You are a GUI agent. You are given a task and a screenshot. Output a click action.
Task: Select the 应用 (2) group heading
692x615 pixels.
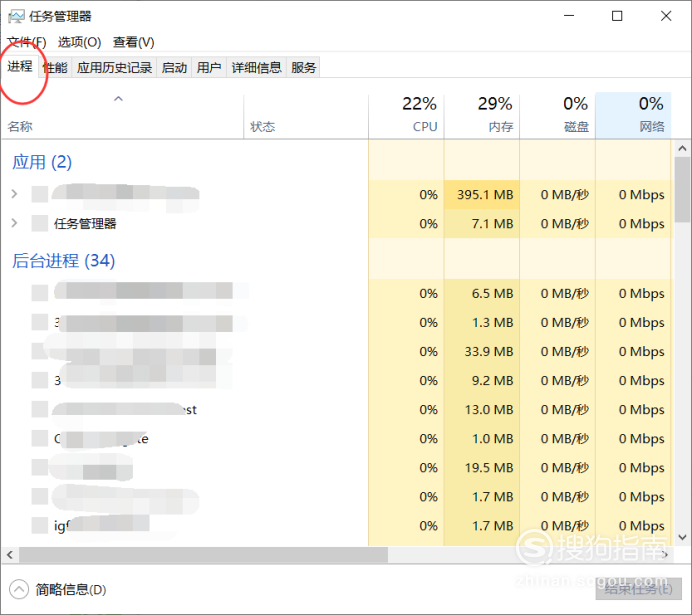[x=41, y=162]
